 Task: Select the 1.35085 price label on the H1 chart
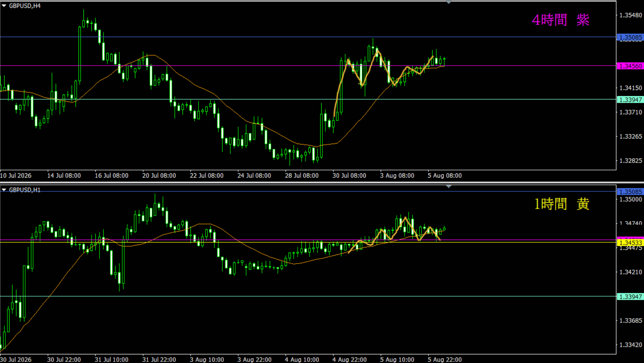630,192
